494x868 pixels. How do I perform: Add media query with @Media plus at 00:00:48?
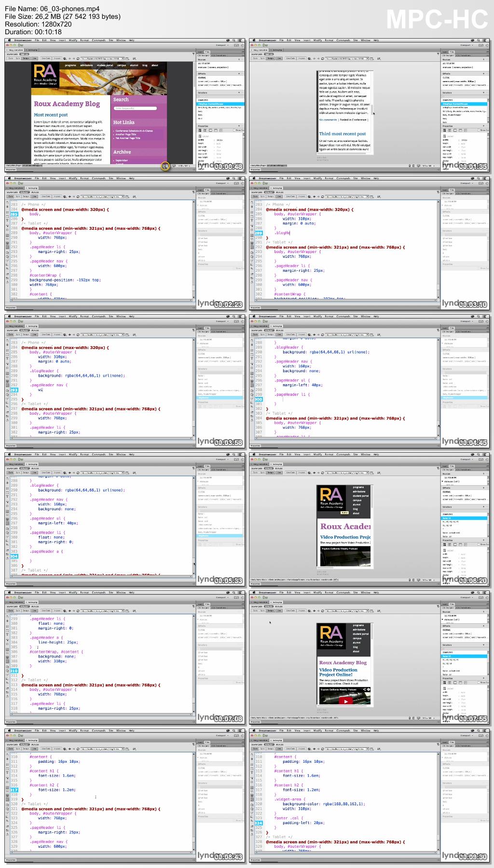click(239, 74)
